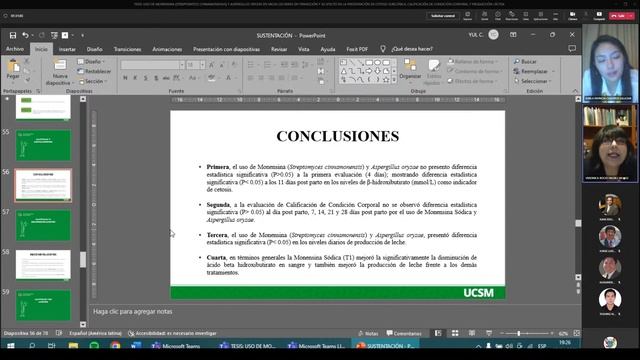
Task: Open the font size dropdown
Action: (x=203, y=65)
